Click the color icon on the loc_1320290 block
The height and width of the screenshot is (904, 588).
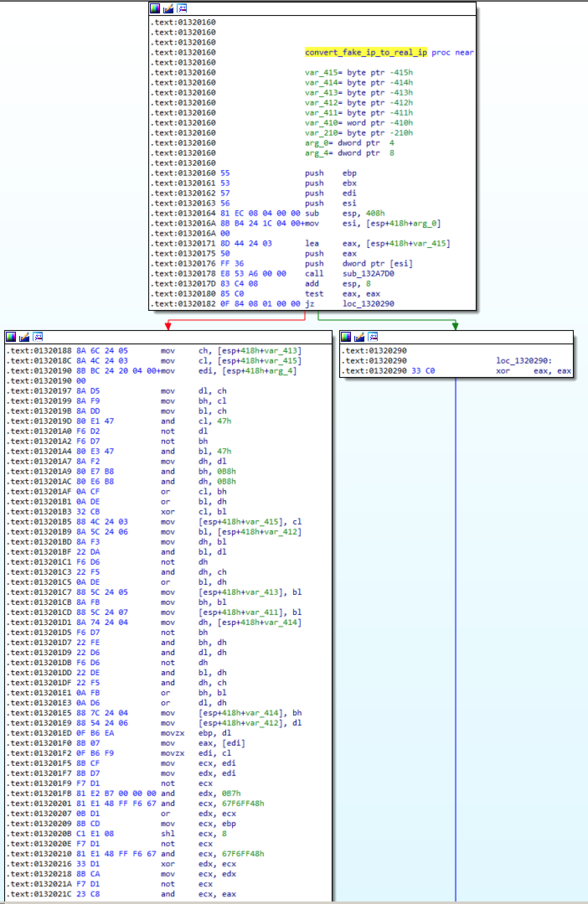point(346,337)
